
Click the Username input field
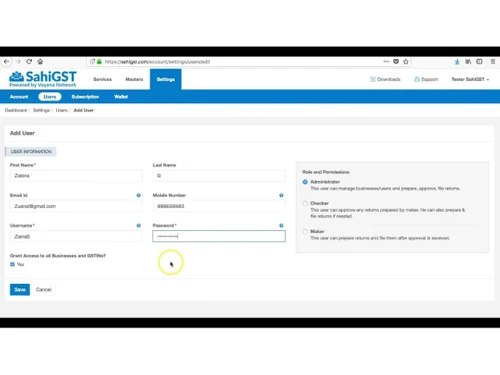point(76,236)
